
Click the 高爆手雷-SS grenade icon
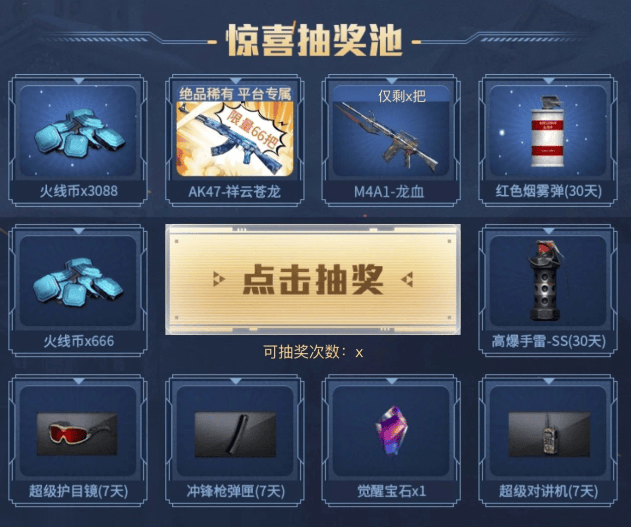(x=544, y=280)
